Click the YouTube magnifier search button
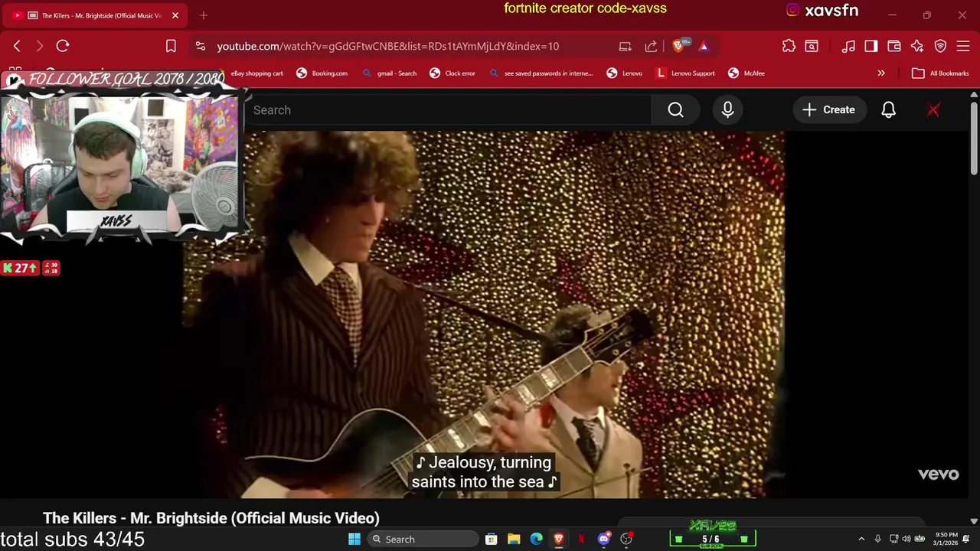Image resolution: width=980 pixels, height=551 pixels. click(675, 110)
